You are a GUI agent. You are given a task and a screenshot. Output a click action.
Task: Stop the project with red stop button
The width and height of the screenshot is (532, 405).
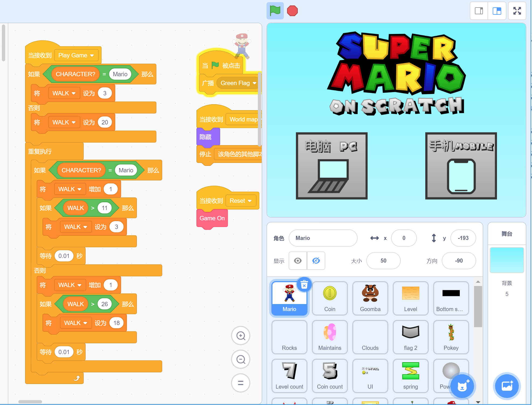(292, 11)
